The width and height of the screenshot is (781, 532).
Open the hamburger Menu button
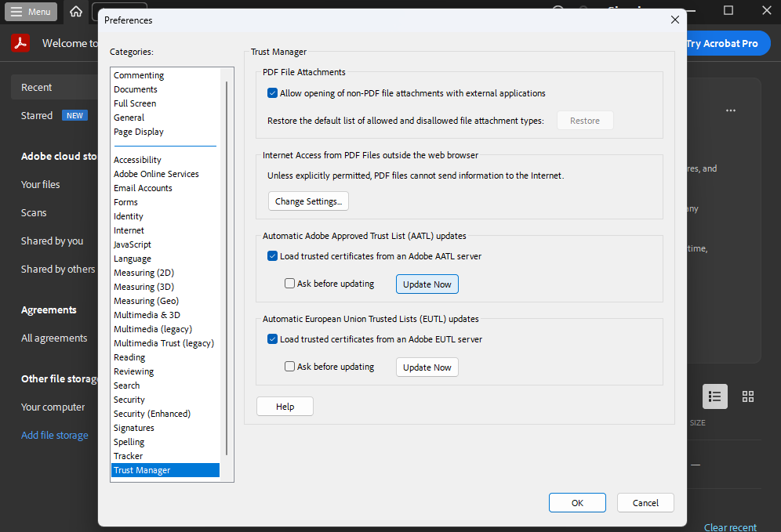point(31,12)
